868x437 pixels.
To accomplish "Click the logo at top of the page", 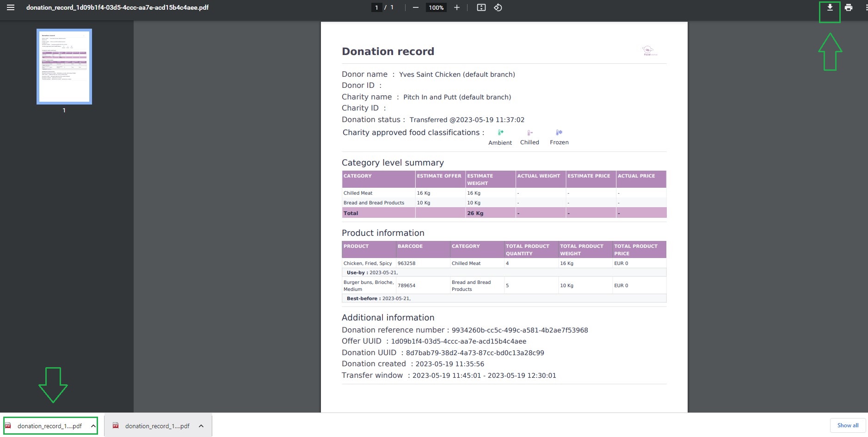I will pyautogui.click(x=649, y=50).
